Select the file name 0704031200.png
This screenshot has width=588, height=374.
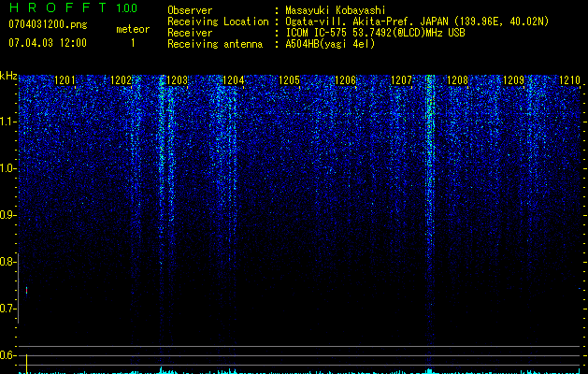tap(48, 24)
